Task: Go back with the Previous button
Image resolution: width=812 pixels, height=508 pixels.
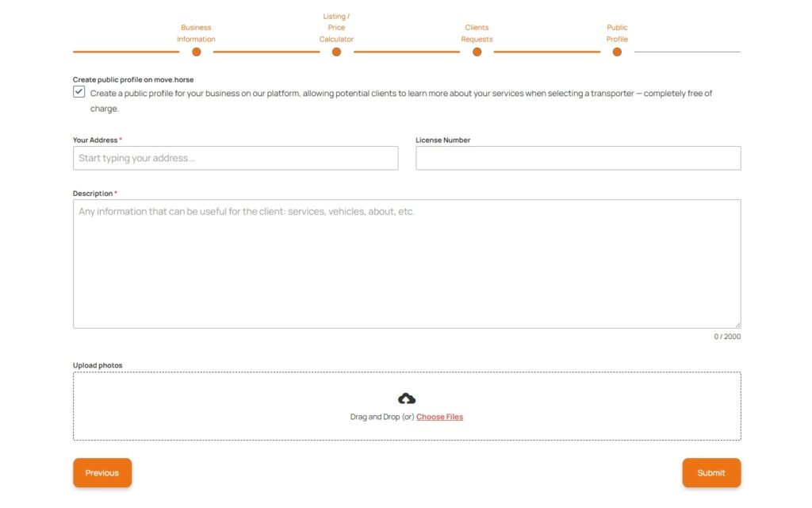Action: pyautogui.click(x=102, y=473)
